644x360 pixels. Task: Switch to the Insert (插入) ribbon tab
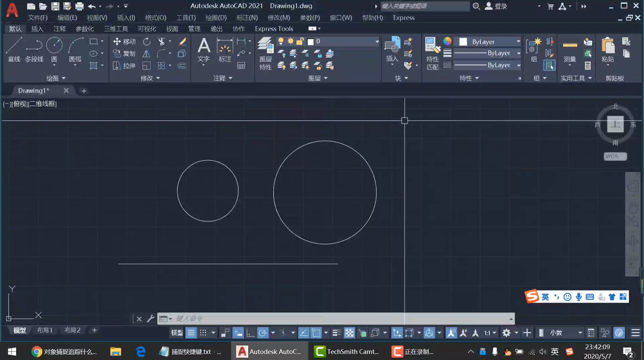pos(37,29)
